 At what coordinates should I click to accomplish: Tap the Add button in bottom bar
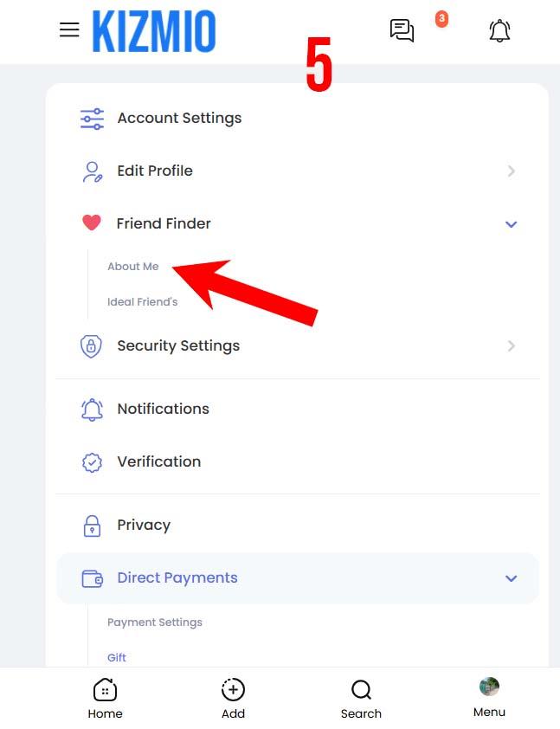[x=233, y=699]
